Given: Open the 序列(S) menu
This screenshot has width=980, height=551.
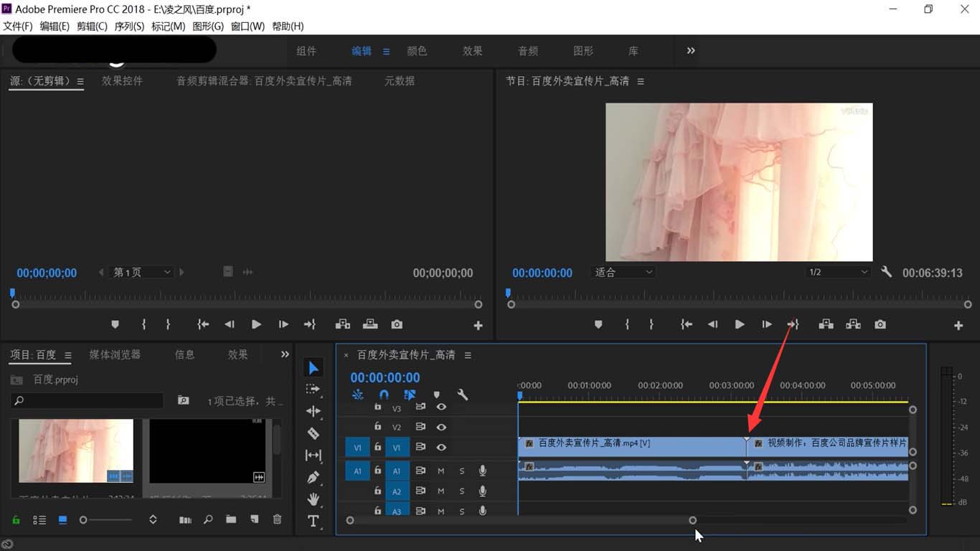Looking at the screenshot, I should 129,26.
